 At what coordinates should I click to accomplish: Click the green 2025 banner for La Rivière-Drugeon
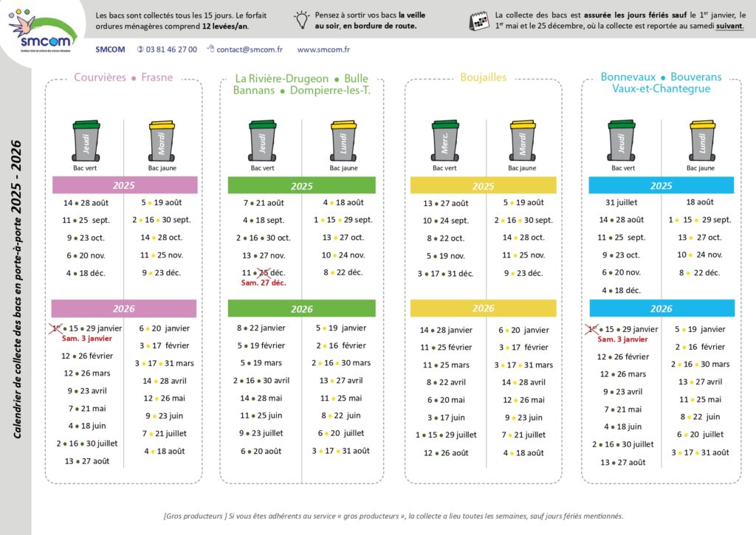point(301,185)
